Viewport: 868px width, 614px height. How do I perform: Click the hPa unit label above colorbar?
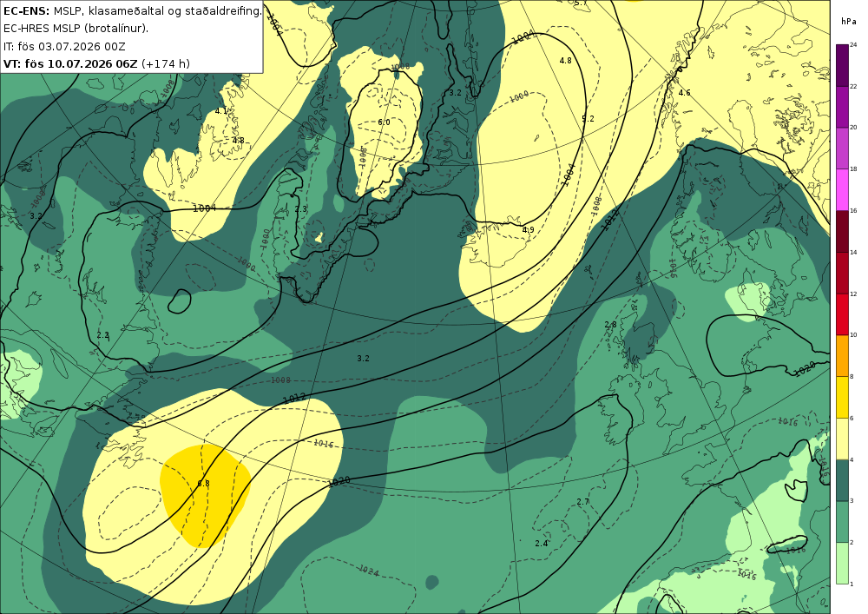click(847, 21)
